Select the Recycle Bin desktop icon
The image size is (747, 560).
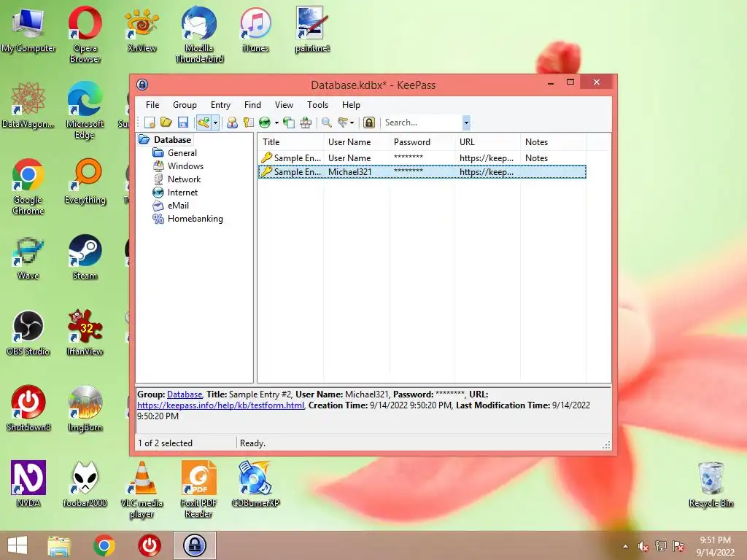(x=711, y=484)
